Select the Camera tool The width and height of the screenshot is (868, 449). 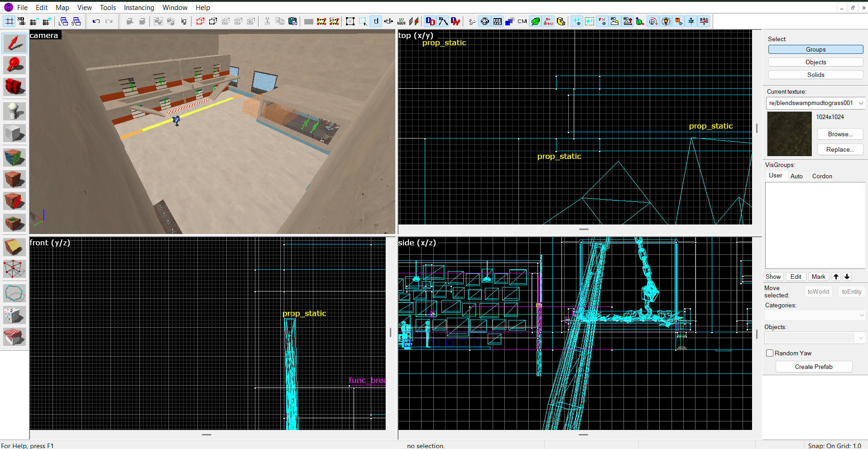[x=14, y=87]
